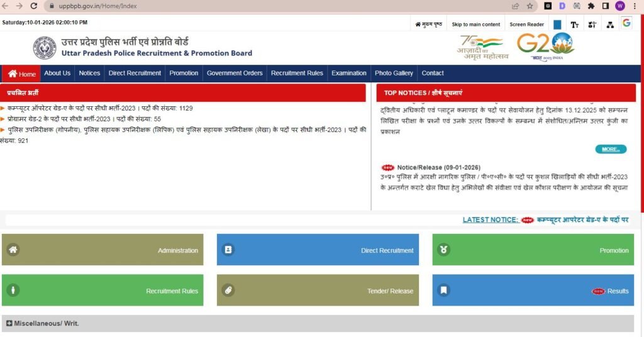Open the Examination menu

click(348, 73)
